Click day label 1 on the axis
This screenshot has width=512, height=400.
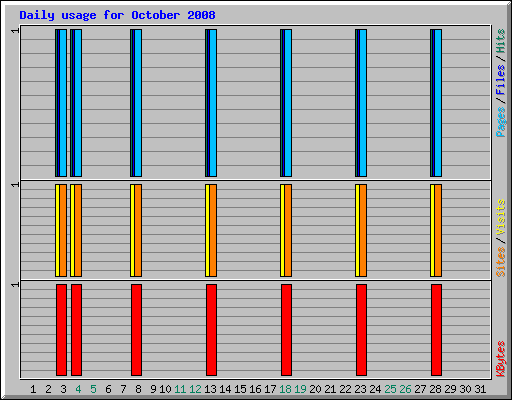pos(33,389)
